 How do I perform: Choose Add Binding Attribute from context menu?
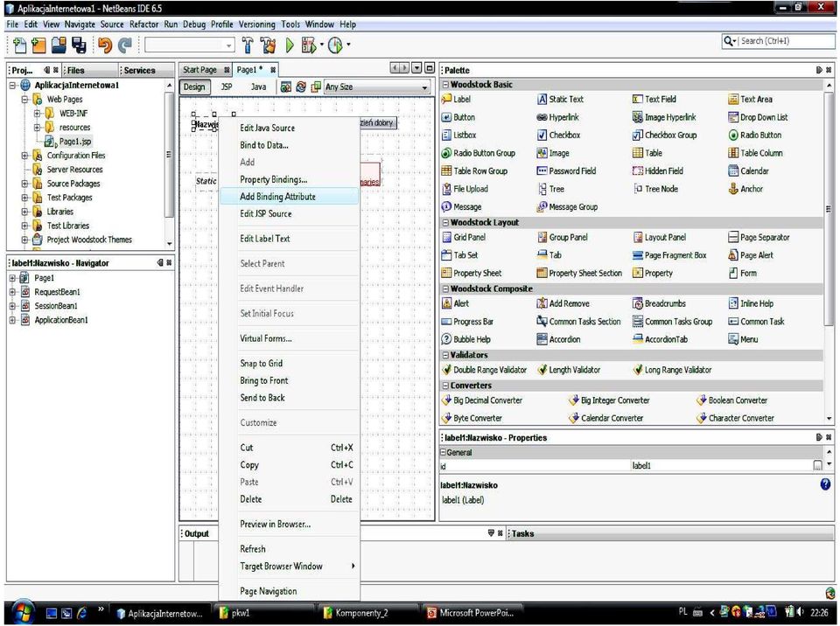pyautogui.click(x=290, y=197)
